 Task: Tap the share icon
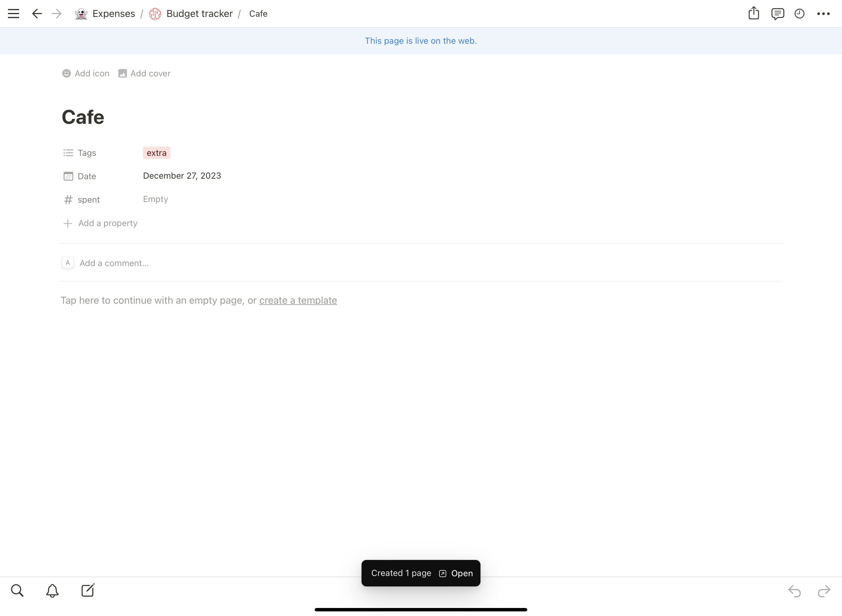pyautogui.click(x=754, y=14)
